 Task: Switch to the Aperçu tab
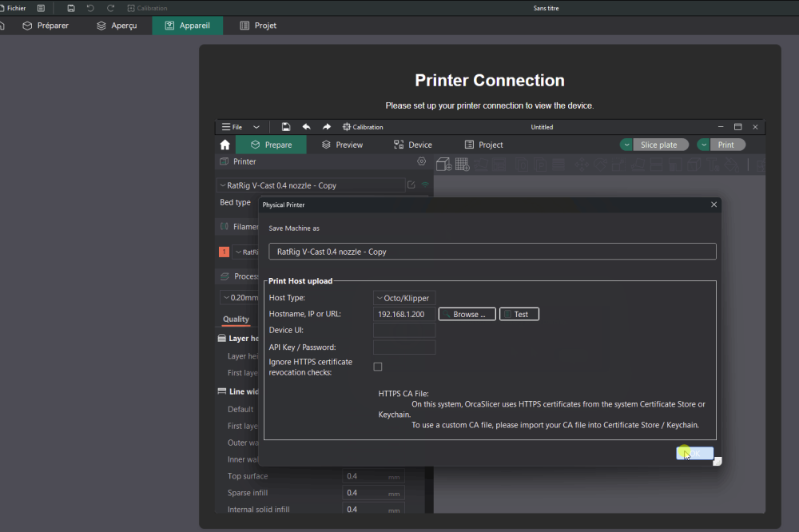pyautogui.click(x=117, y=26)
